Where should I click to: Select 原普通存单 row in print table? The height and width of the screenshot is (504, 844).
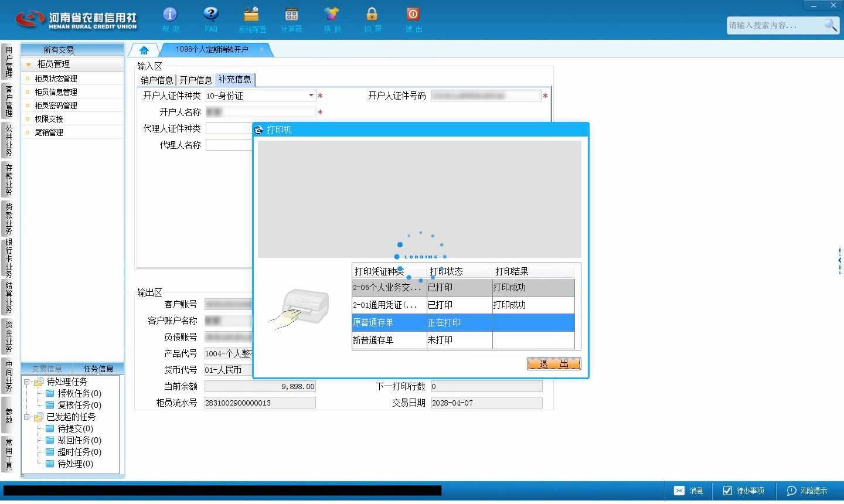pos(463,322)
